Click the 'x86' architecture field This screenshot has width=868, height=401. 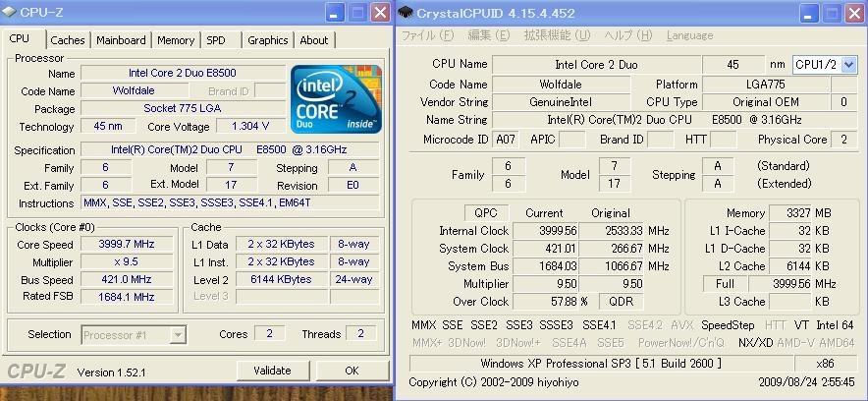(826, 364)
